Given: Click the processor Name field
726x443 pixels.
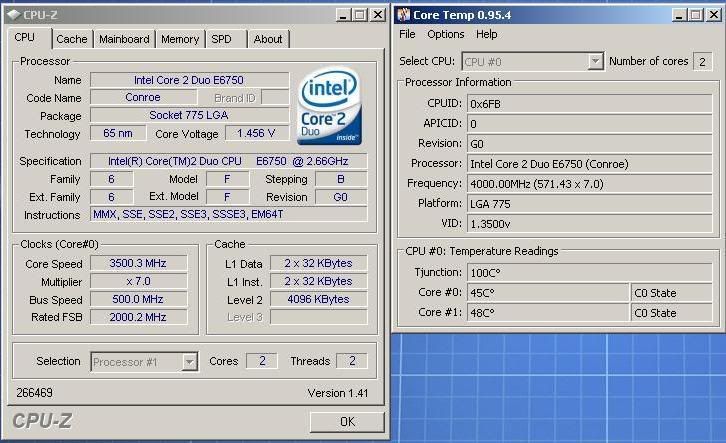Looking at the screenshot, I should click(189, 80).
